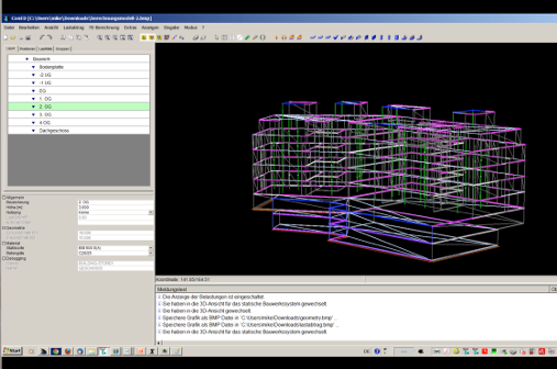Image resolution: width=557 pixels, height=369 pixels.
Task: Expand the 4.OG node arrow
Action: coord(33,123)
